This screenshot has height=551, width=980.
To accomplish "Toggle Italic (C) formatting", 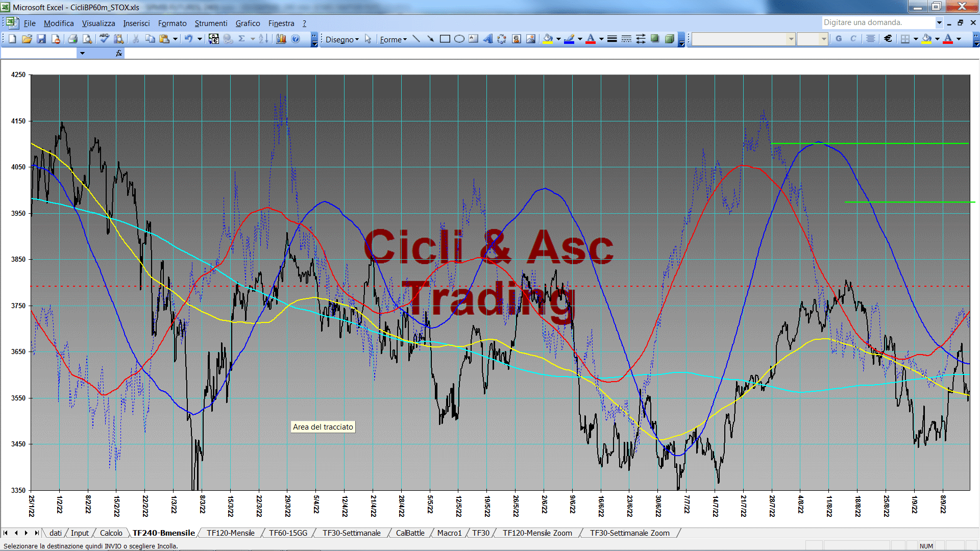I will 853,39.
